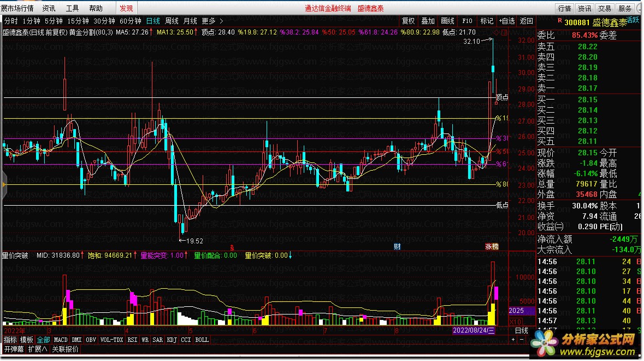Select the KDJ indicator
The image size is (644, 361).
(172, 340)
